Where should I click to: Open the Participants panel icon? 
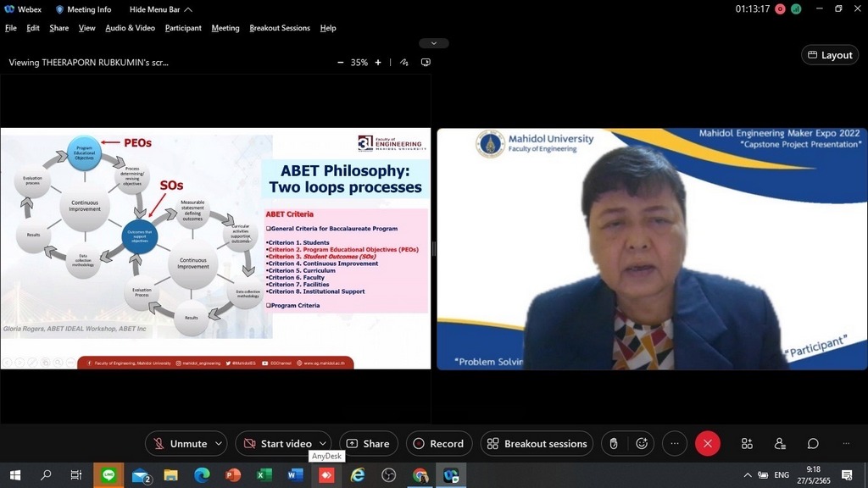pos(780,443)
